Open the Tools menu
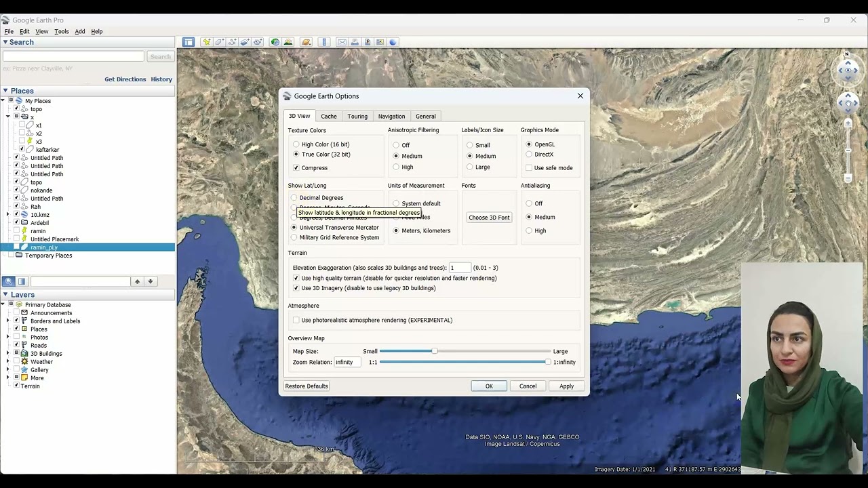 point(62,31)
